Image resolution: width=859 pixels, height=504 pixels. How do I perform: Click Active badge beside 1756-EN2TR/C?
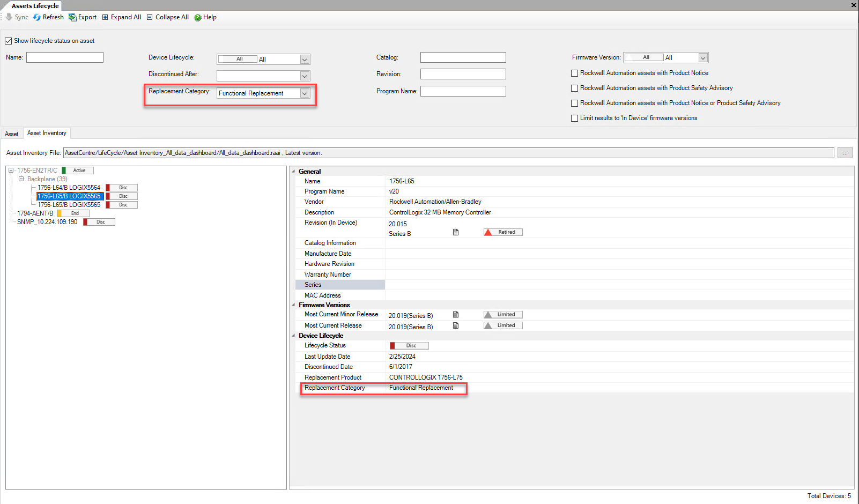tap(78, 171)
